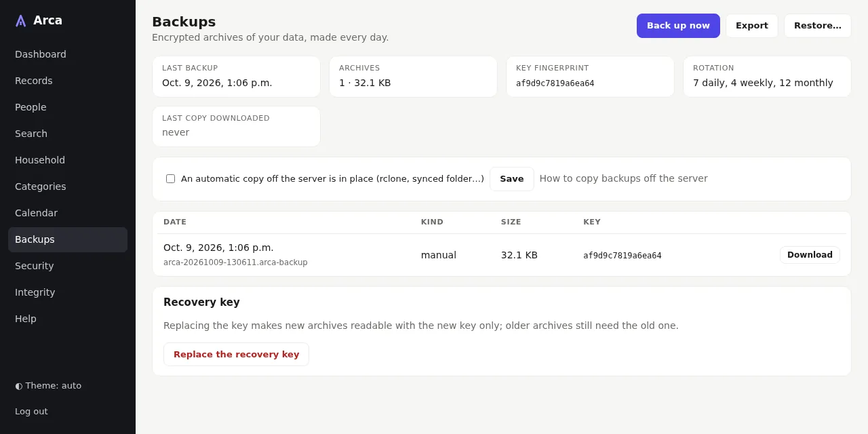Click the Kind column header
The width and height of the screenshot is (868, 434).
coord(432,222)
